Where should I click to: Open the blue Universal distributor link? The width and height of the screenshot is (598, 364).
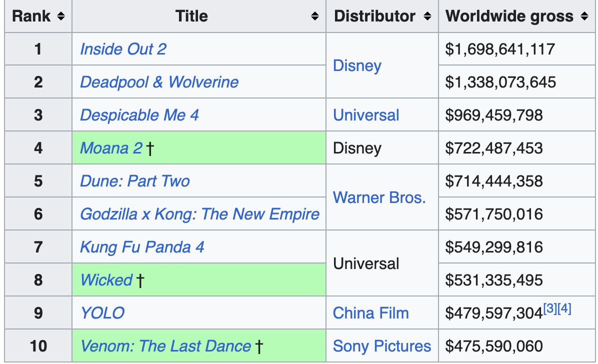point(366,115)
